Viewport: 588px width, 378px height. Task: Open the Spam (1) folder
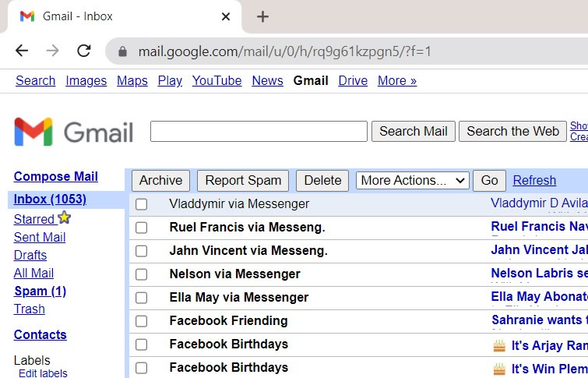click(40, 291)
